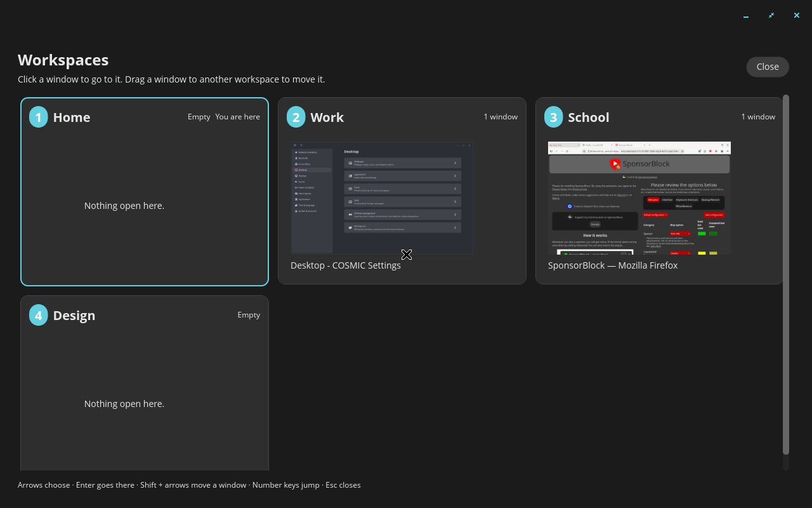
Task: Click 'Nothing open here.' in Design workspace
Action: (x=124, y=404)
